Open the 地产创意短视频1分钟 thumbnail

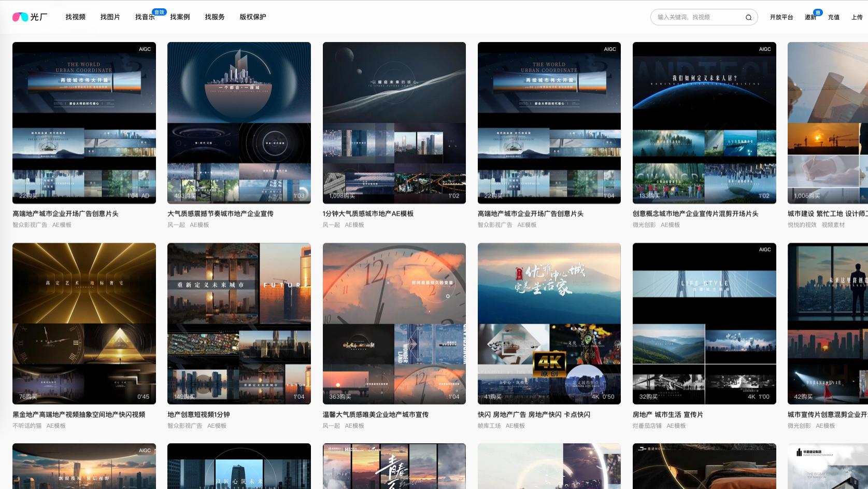pyautogui.click(x=239, y=324)
